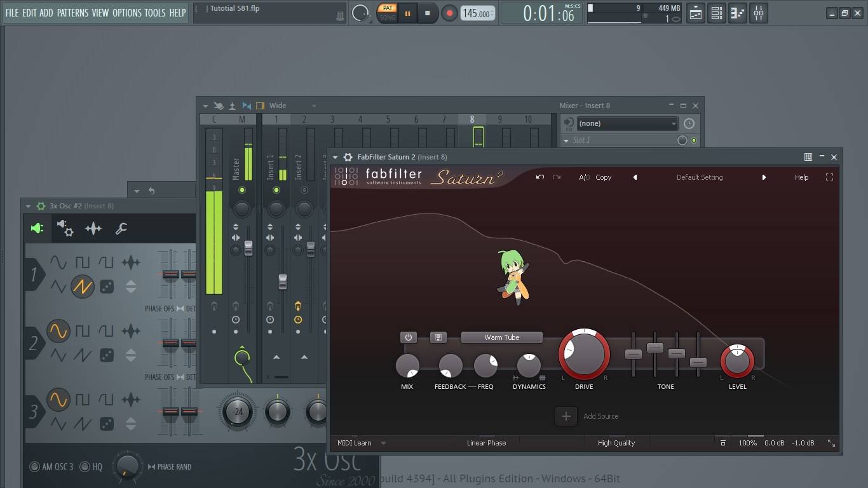
Task: Toggle Saturn full screen icon
Action: click(829, 177)
